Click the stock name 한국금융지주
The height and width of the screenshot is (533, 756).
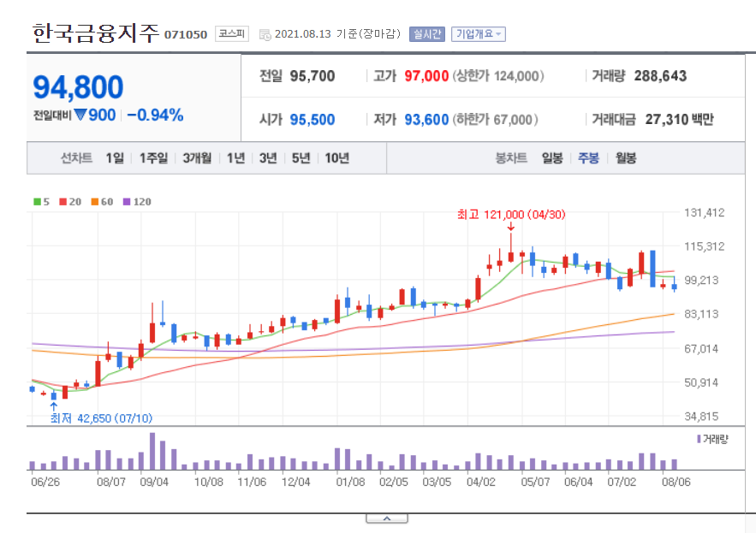coord(96,33)
